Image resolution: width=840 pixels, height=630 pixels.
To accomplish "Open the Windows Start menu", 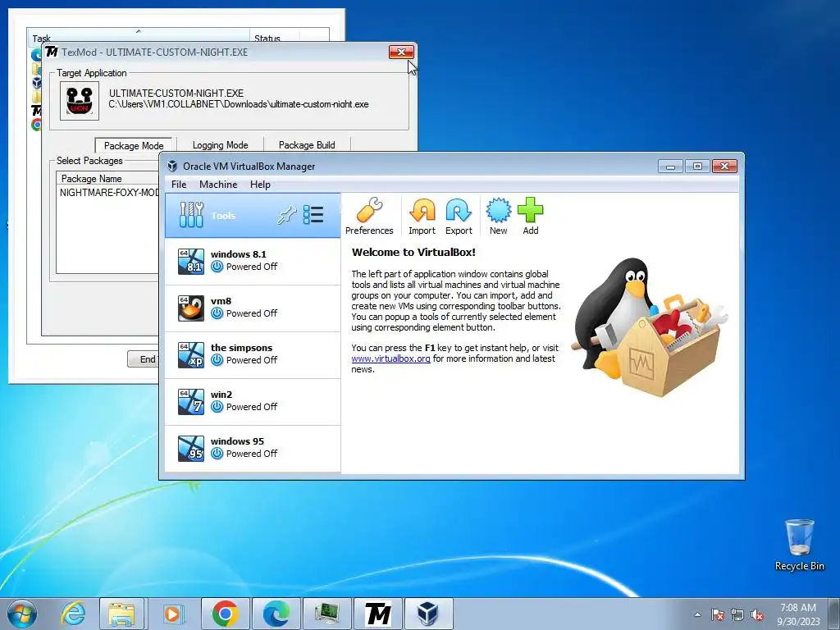I will point(22,614).
